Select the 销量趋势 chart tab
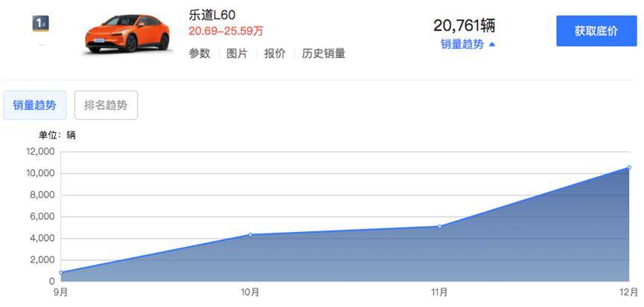Image resolution: width=644 pixels, height=307 pixels. click(x=34, y=106)
